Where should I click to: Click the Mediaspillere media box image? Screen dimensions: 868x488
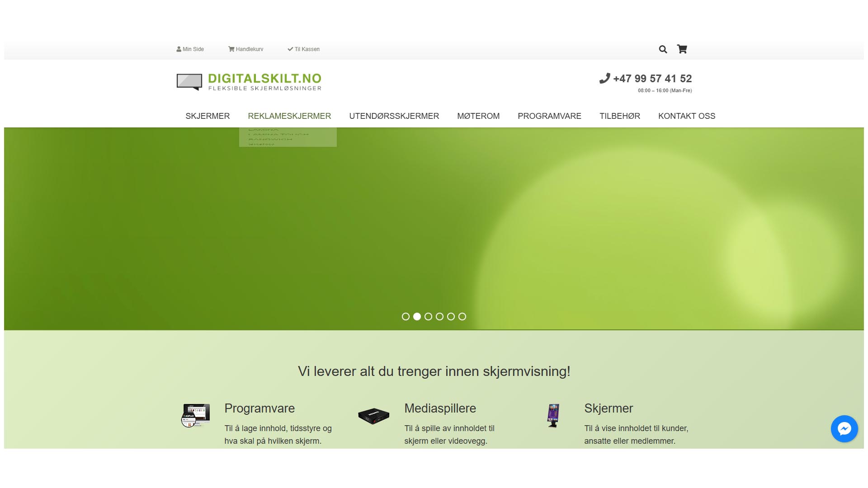pyautogui.click(x=373, y=416)
